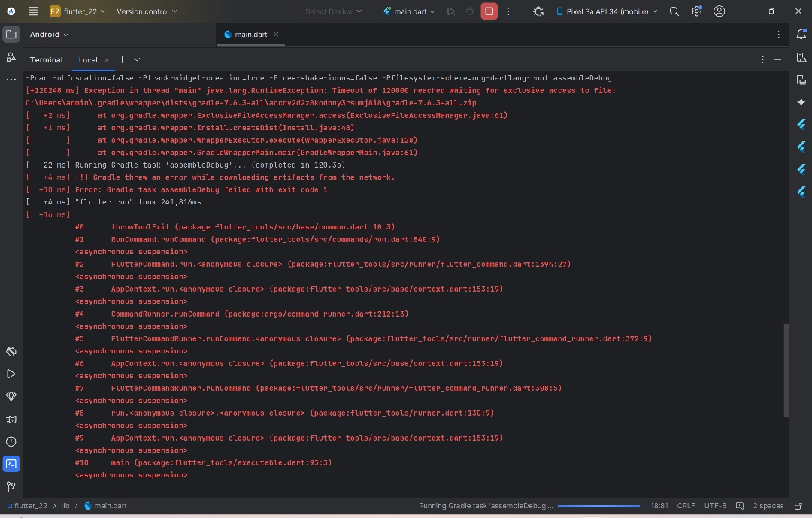Click the Android Studio logo icon
This screenshot has width=812, height=518.
coord(11,11)
